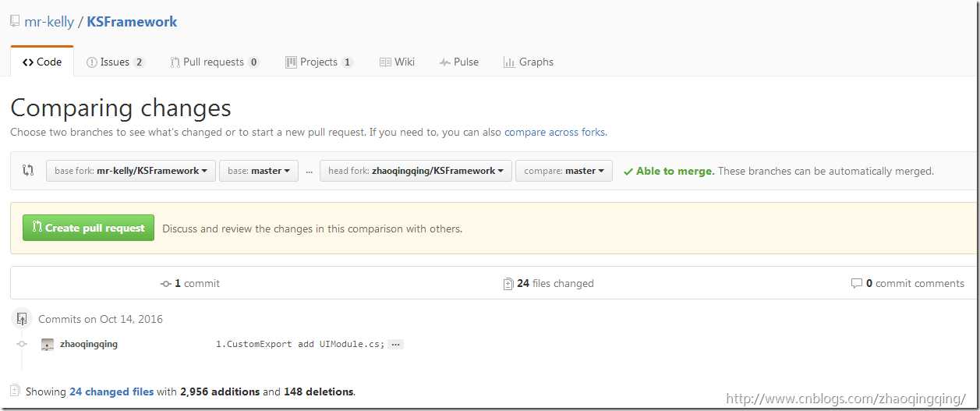This screenshot has height=411, width=980.
Task: Open commit message 1.CustomExport add UIModule.cs
Action: click(300, 344)
